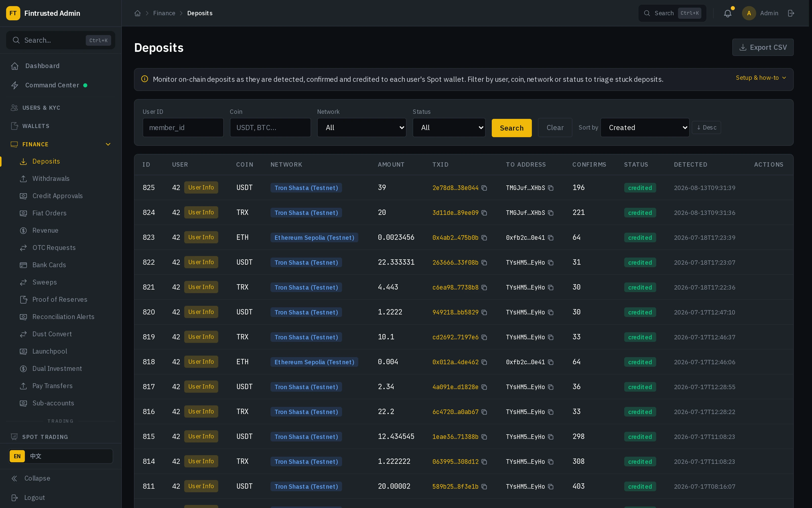Open User Info for deposit 820
The height and width of the screenshot is (508, 812).
coord(201,312)
